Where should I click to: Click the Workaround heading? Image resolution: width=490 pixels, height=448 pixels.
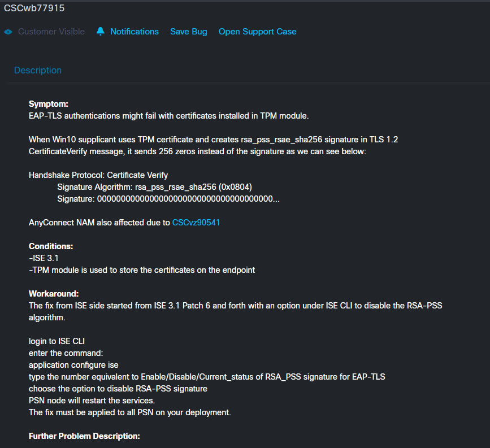[54, 294]
